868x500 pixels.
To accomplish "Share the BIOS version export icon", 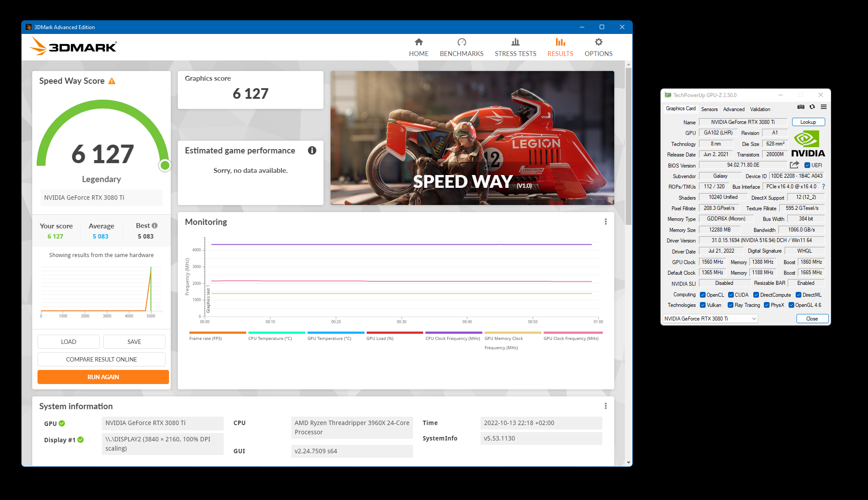I will click(x=794, y=165).
